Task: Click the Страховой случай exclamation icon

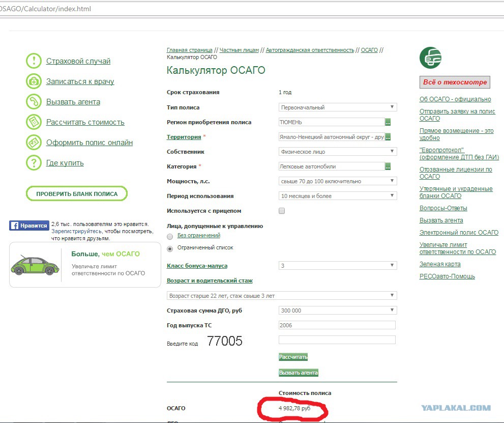Action: 34,61
